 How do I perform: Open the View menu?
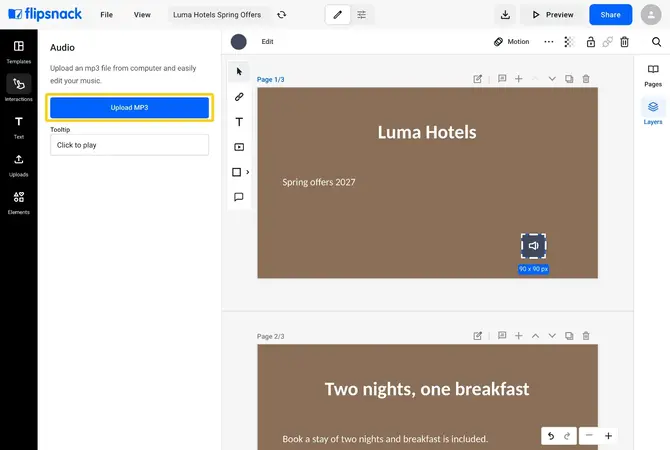(x=142, y=15)
